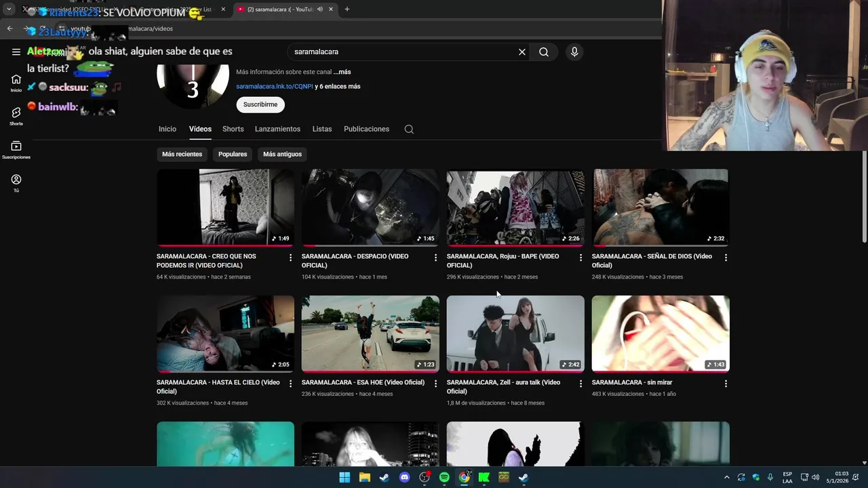
Task: Filter videos by Populares
Action: click(233, 154)
